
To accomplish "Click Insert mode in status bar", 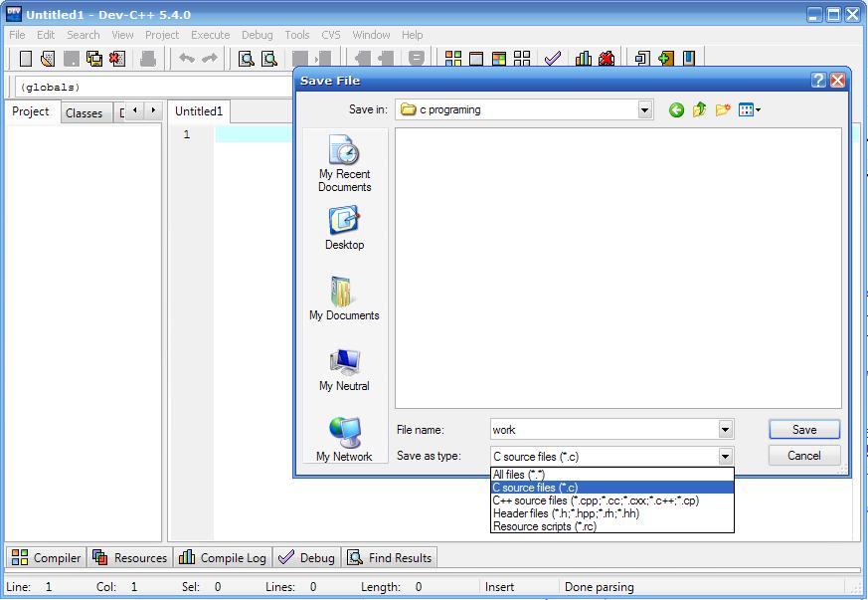I will point(499,587).
